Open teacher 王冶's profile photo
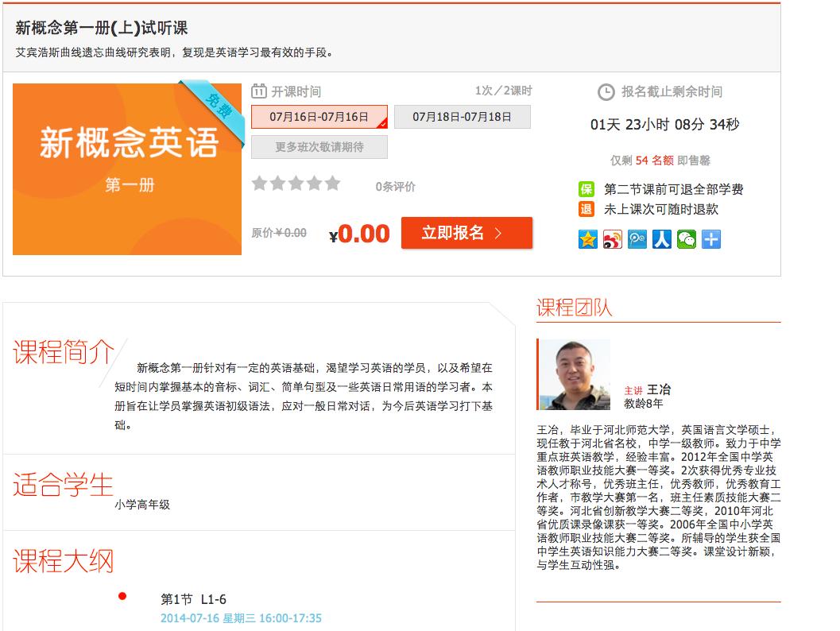 tap(574, 374)
